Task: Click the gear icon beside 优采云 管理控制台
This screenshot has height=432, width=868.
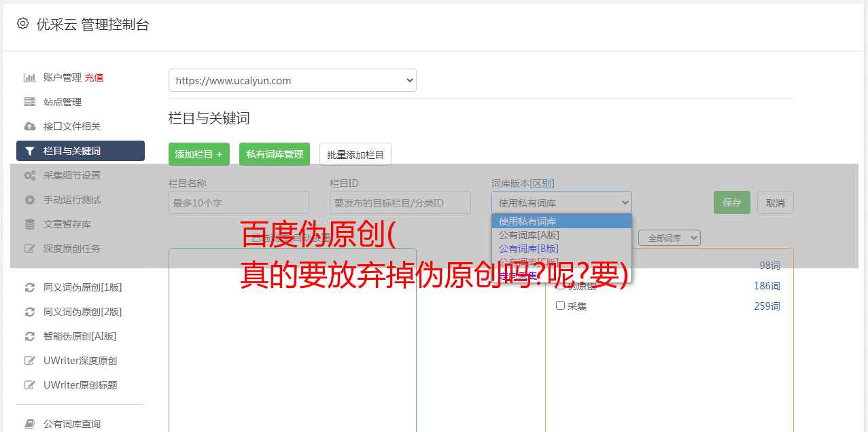Action: point(22,24)
